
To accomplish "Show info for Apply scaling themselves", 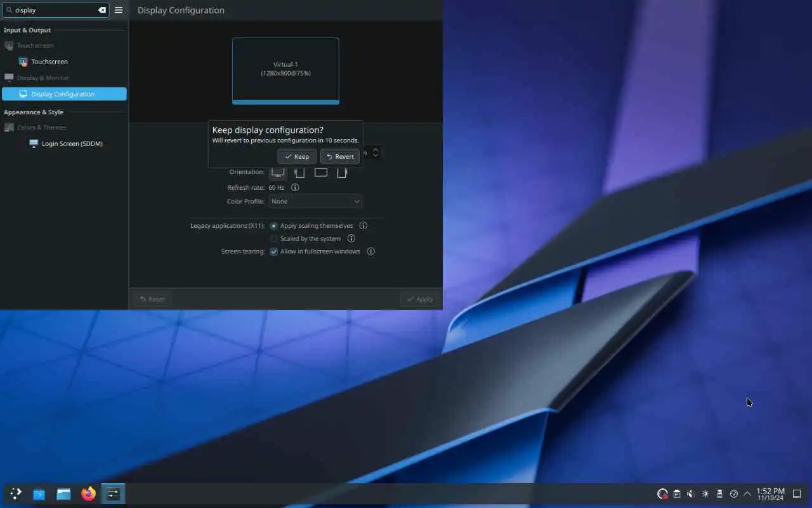I will pos(363,226).
